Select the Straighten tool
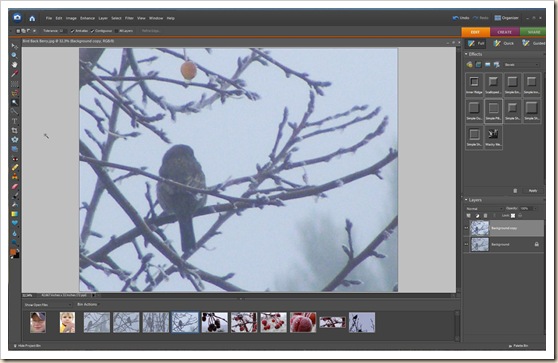The width and height of the screenshot is (558, 363). (x=15, y=149)
